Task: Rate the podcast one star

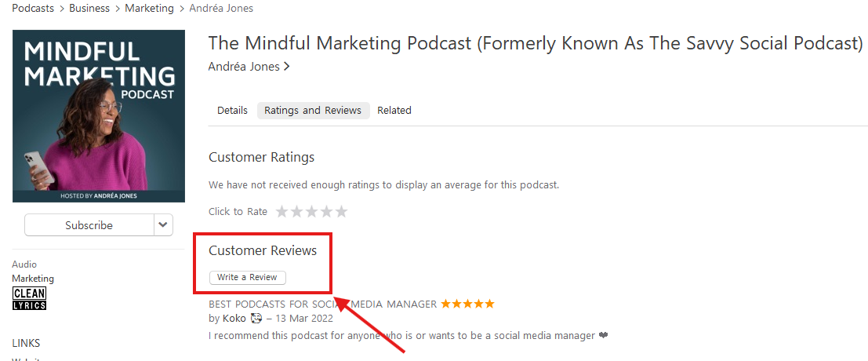Action: click(282, 212)
